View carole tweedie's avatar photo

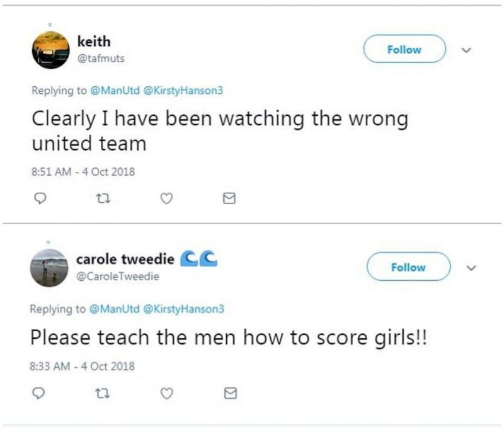coord(49,268)
